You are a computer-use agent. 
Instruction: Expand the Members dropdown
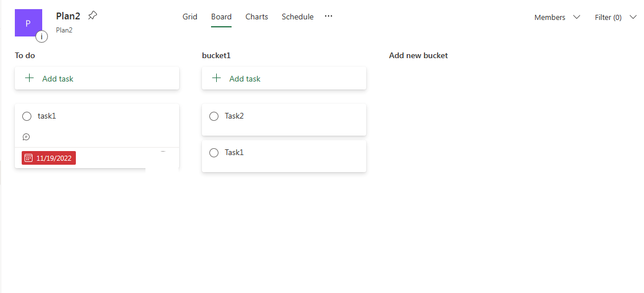point(557,17)
